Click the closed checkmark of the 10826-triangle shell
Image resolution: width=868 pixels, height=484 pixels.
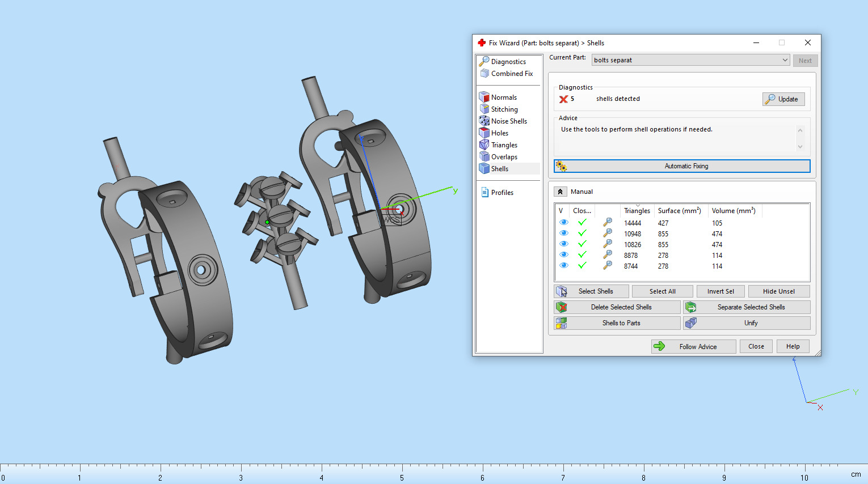tap(582, 244)
